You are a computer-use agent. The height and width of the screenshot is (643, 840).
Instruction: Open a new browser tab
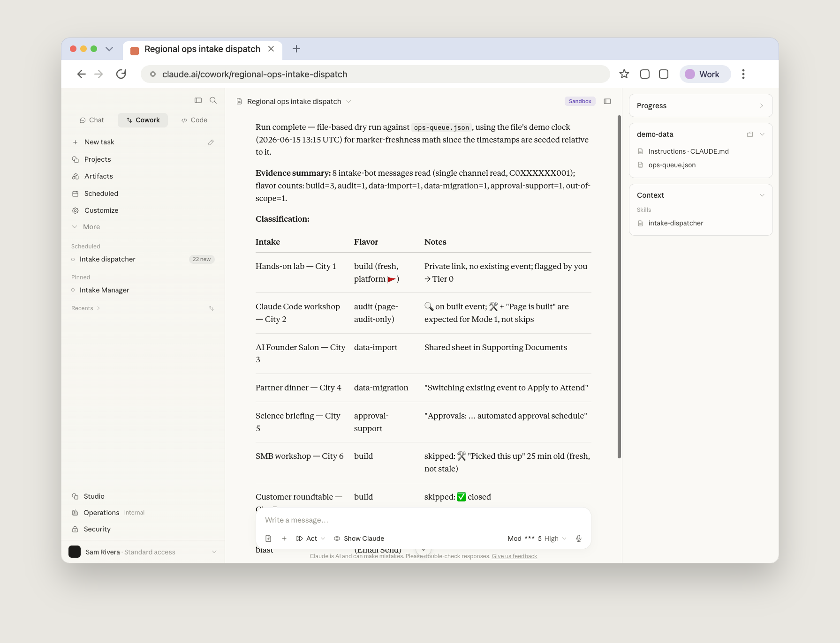coord(296,49)
